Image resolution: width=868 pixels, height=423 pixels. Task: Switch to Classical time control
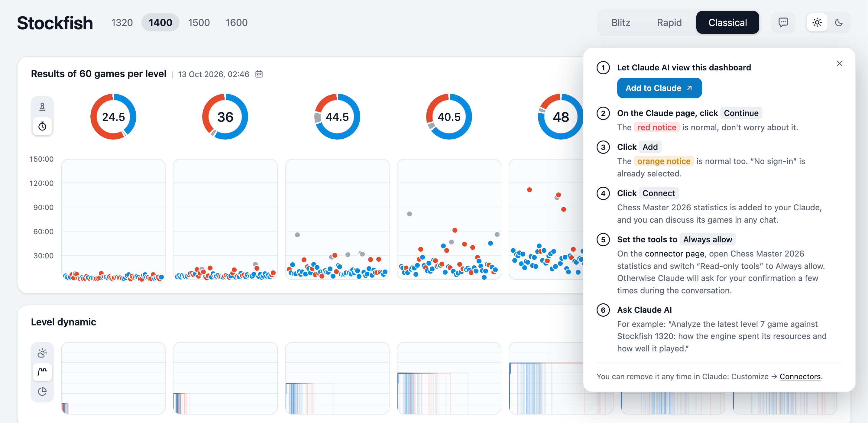click(727, 23)
